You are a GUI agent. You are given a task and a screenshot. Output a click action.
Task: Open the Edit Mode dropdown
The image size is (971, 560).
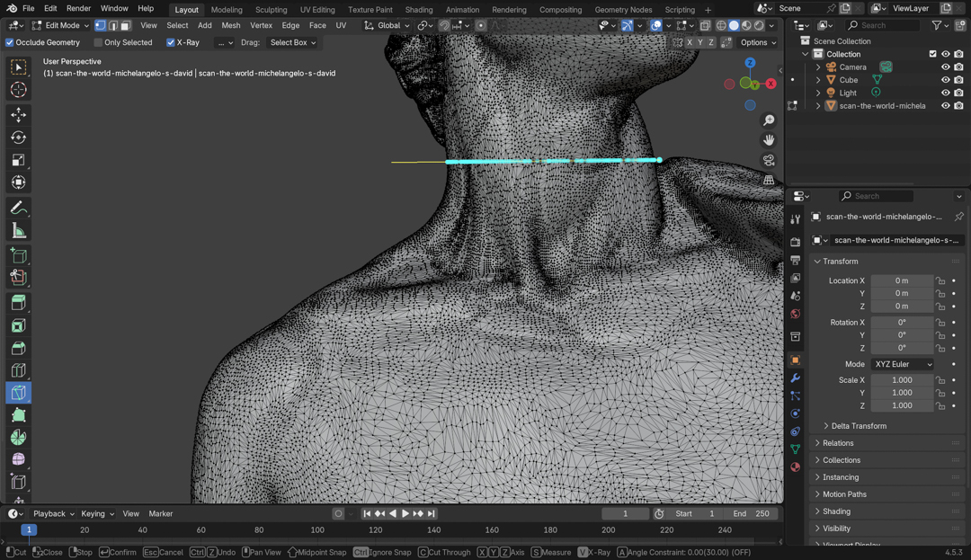click(x=61, y=25)
